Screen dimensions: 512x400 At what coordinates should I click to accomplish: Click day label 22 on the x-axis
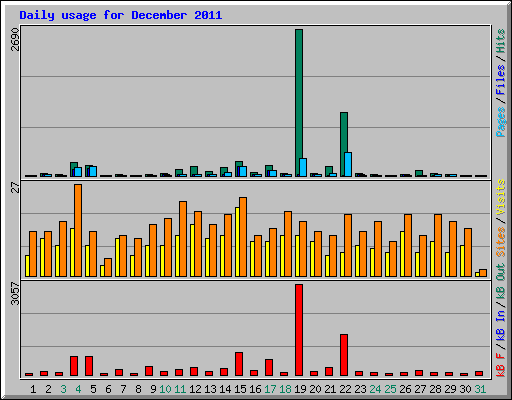(345, 389)
